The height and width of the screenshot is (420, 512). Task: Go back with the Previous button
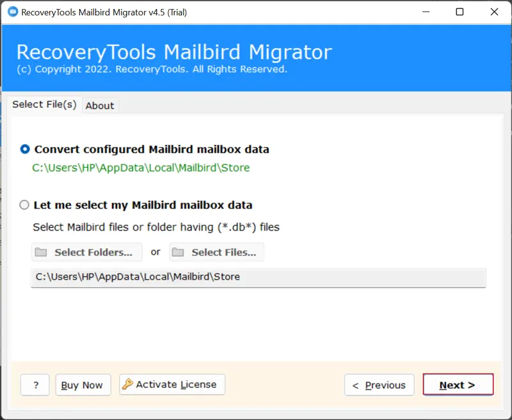[x=379, y=385]
